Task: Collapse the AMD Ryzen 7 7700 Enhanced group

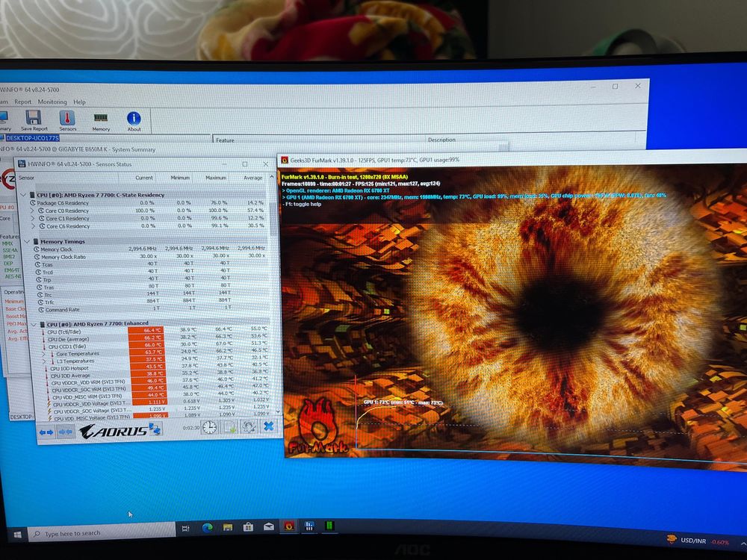Action: 34,324
